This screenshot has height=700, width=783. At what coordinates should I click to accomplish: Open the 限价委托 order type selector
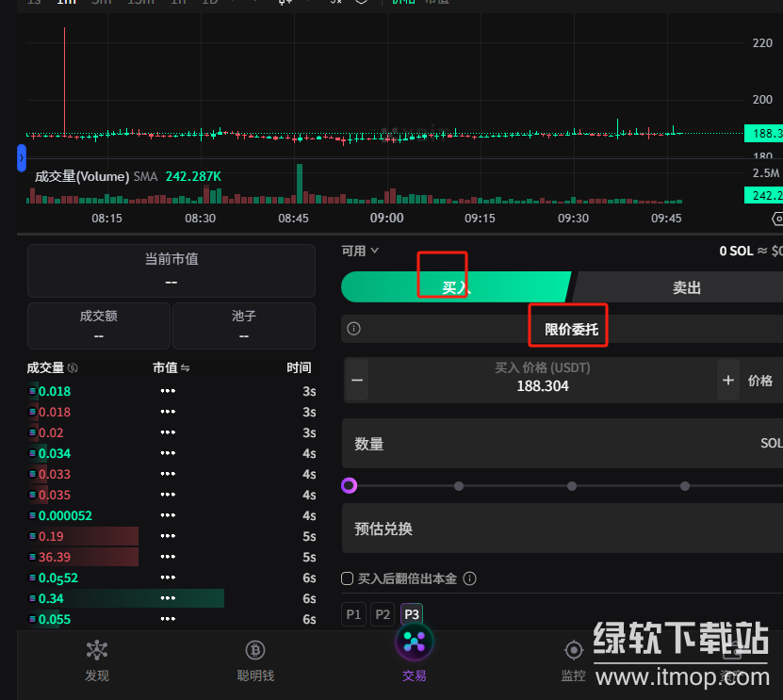click(x=571, y=329)
